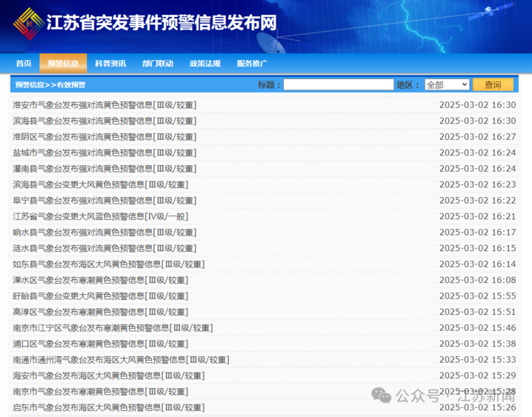Open 淮安市 strong convection yellow warning
The height and width of the screenshot is (417, 532).
click(x=104, y=104)
